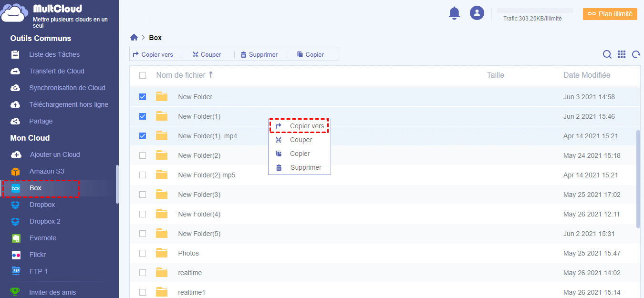Open the New Folder(3) name
This screenshot has height=298, width=644.
pos(199,195)
